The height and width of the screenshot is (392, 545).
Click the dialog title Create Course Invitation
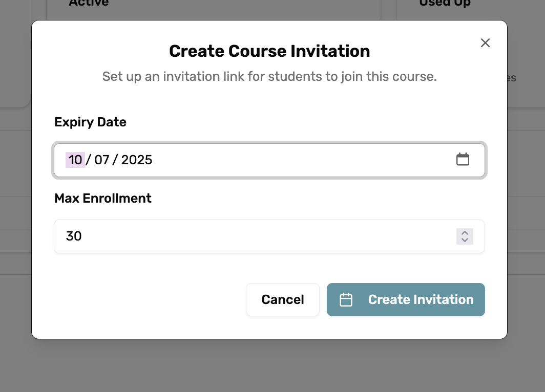click(269, 51)
